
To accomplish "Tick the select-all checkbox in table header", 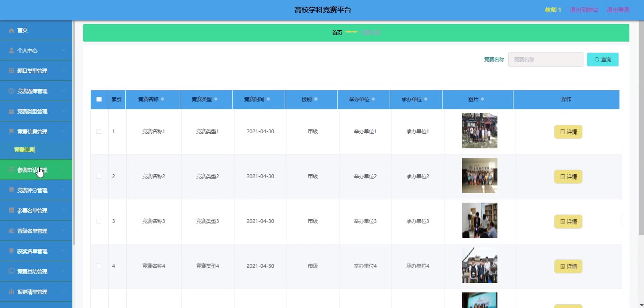I will pyautogui.click(x=99, y=99).
